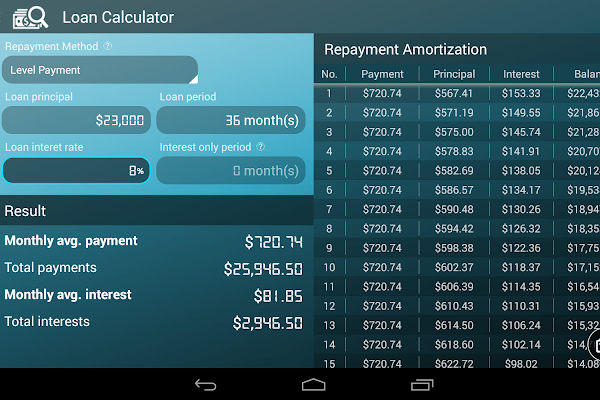This screenshot has width=600, height=400.
Task: Select interest $134.17 in row 6
Action: (x=521, y=190)
